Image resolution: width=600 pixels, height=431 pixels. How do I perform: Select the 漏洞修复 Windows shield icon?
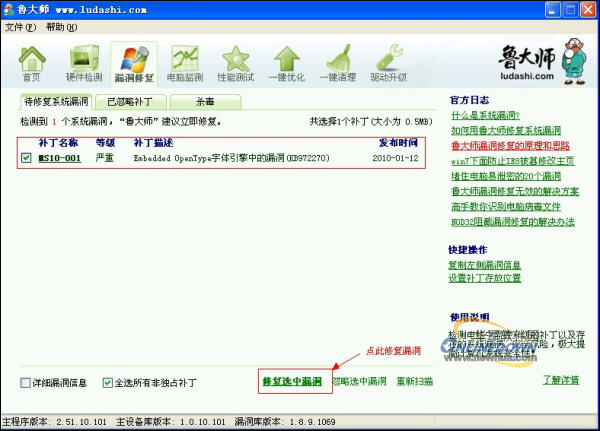[134, 64]
